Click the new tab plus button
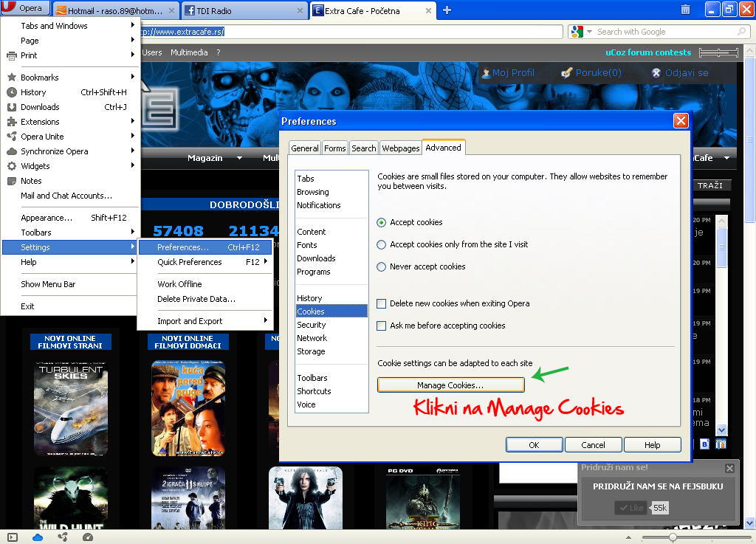This screenshot has height=544, width=756. [x=447, y=10]
